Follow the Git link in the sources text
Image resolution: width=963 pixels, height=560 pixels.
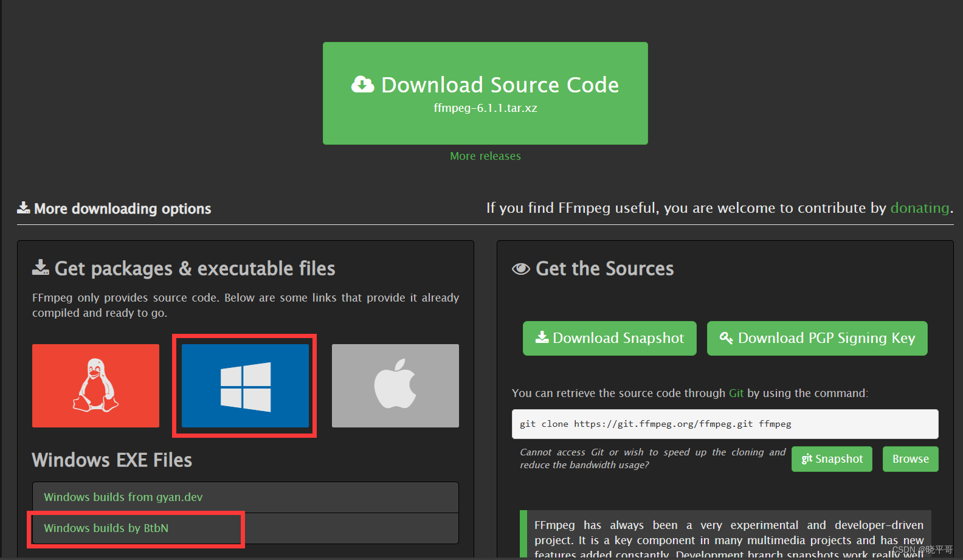tap(736, 393)
